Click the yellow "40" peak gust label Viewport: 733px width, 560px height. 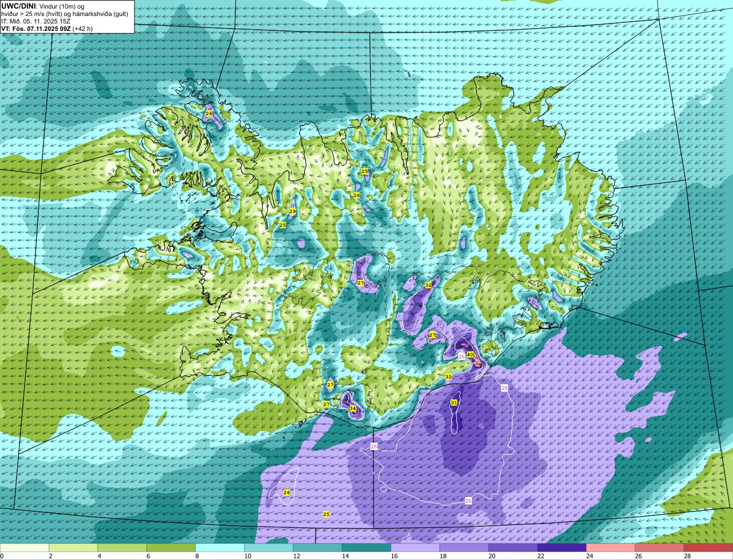tap(470, 354)
